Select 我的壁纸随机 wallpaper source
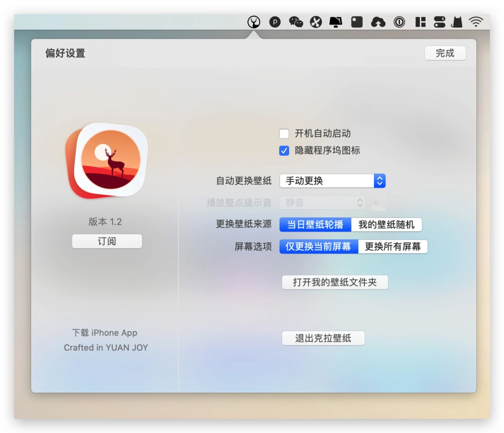Screen dimensions: 504x433 (x=387, y=224)
